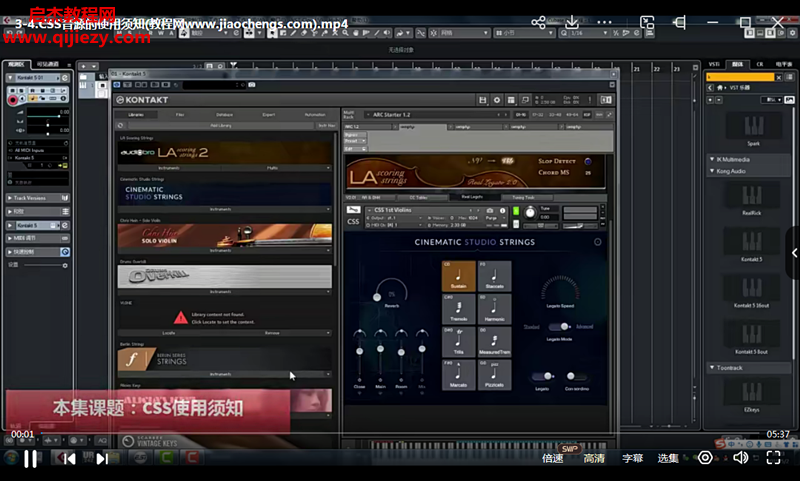Open the Real Legato tab in LA Scoring Strings
The width and height of the screenshot is (800, 481).
pyautogui.click(x=472, y=197)
